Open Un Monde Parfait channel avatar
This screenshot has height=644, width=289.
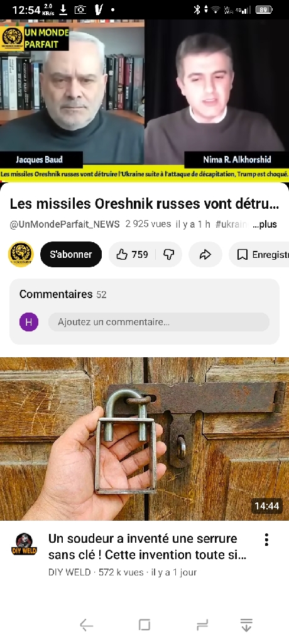pos(21,255)
